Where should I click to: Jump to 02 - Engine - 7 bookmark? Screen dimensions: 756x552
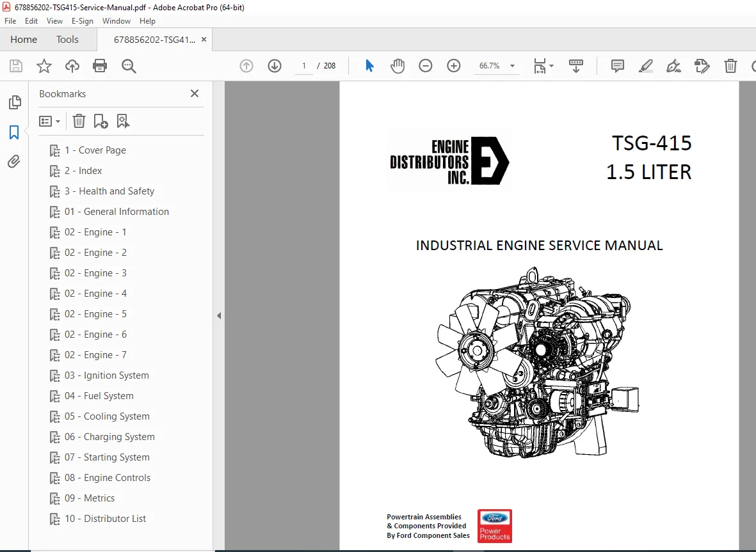[95, 355]
